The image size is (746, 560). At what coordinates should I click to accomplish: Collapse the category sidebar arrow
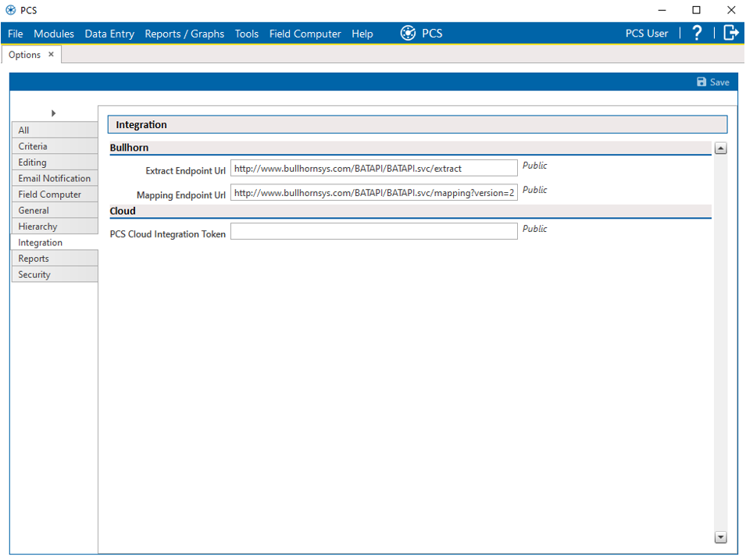pyautogui.click(x=53, y=113)
